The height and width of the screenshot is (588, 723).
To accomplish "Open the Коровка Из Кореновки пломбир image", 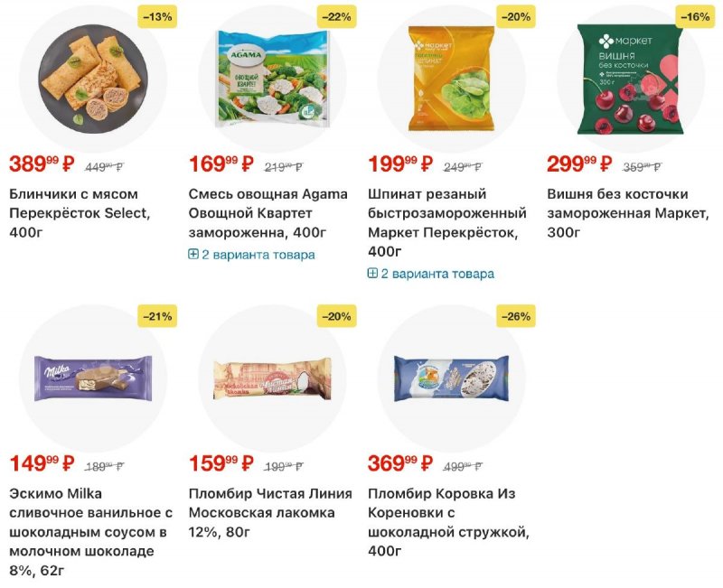I will click(x=451, y=378).
